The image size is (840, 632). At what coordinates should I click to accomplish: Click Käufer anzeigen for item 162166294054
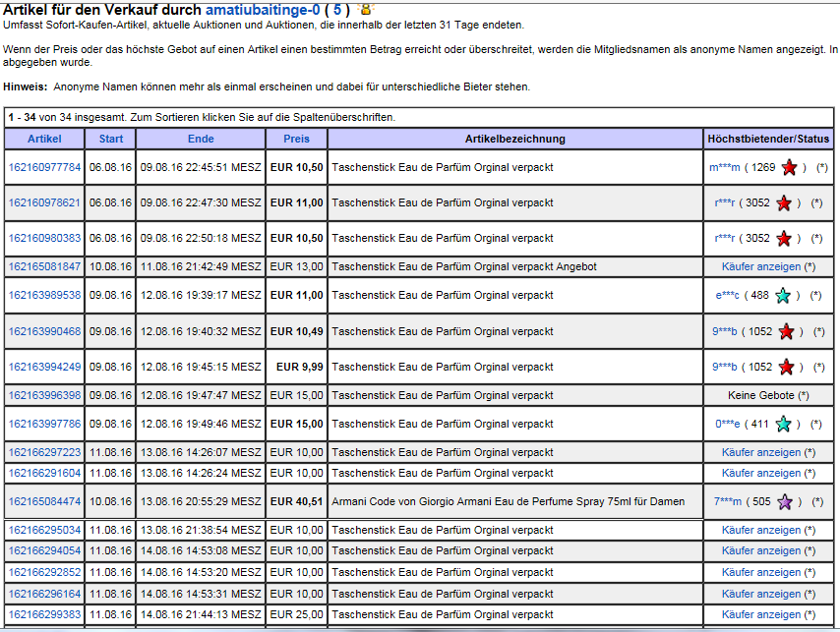pyautogui.click(x=760, y=550)
